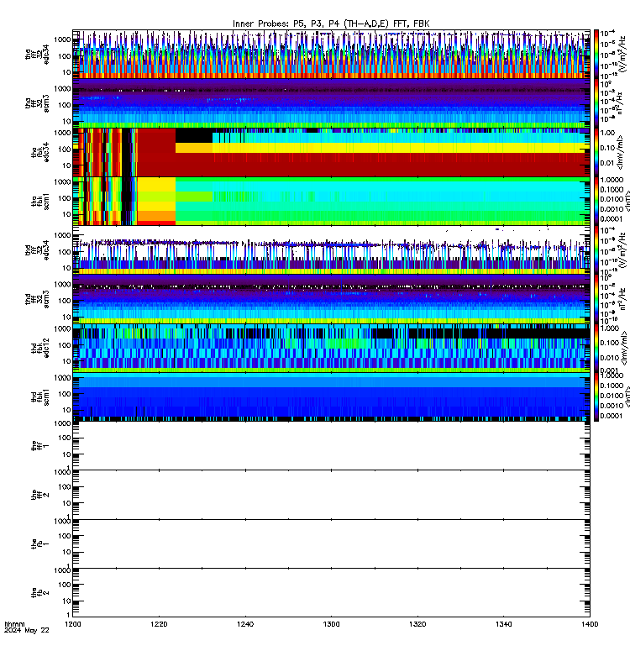Screen dimensions: 630x672
Task: Click the "the fff 2" y-axis label
Action: pyautogui.click(x=39, y=495)
